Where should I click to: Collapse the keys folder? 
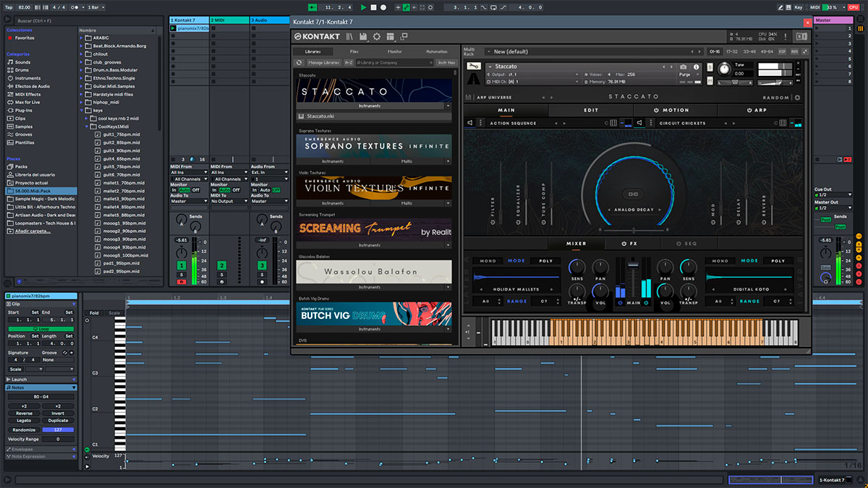click(x=82, y=110)
